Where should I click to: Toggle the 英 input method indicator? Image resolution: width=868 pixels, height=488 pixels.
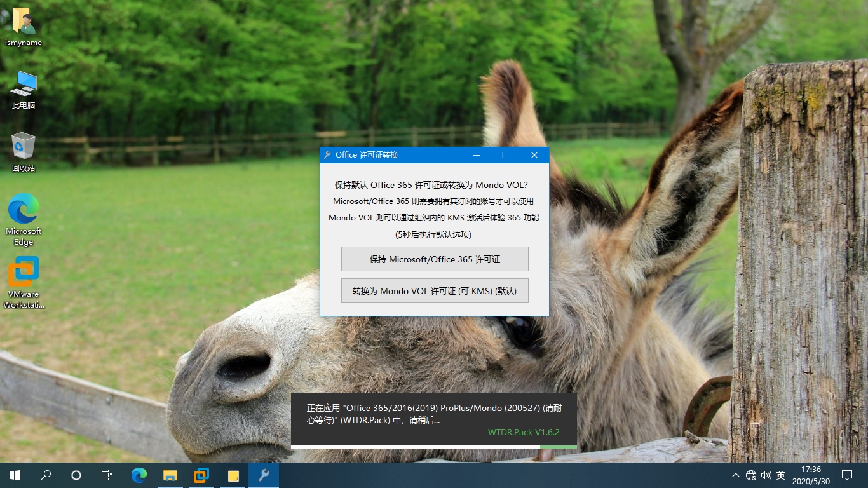[781, 475]
